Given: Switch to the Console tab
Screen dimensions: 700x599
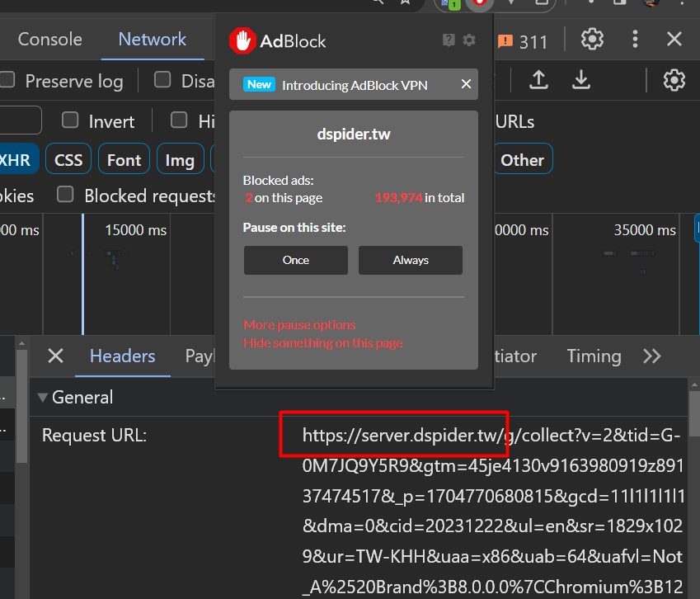Looking at the screenshot, I should tap(50, 40).
